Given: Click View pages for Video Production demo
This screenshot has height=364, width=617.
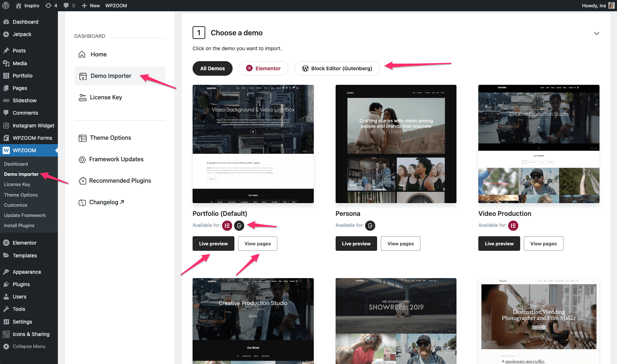Looking at the screenshot, I should coord(543,244).
